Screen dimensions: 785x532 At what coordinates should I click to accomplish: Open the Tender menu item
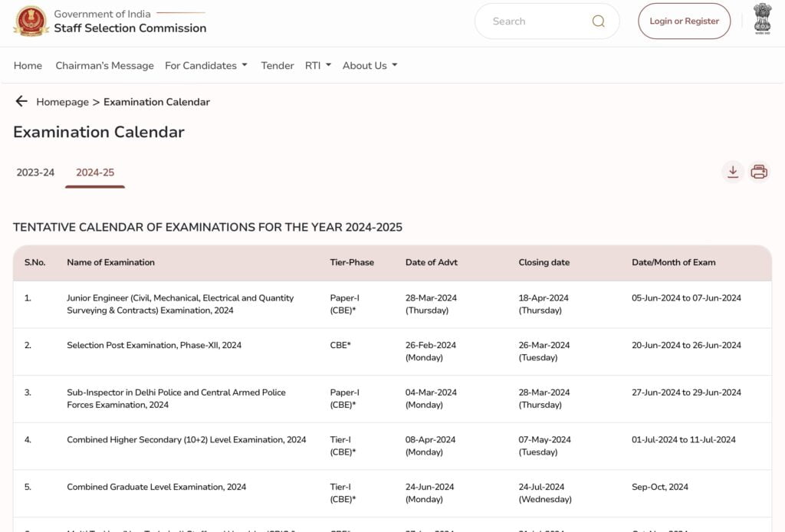(x=278, y=66)
